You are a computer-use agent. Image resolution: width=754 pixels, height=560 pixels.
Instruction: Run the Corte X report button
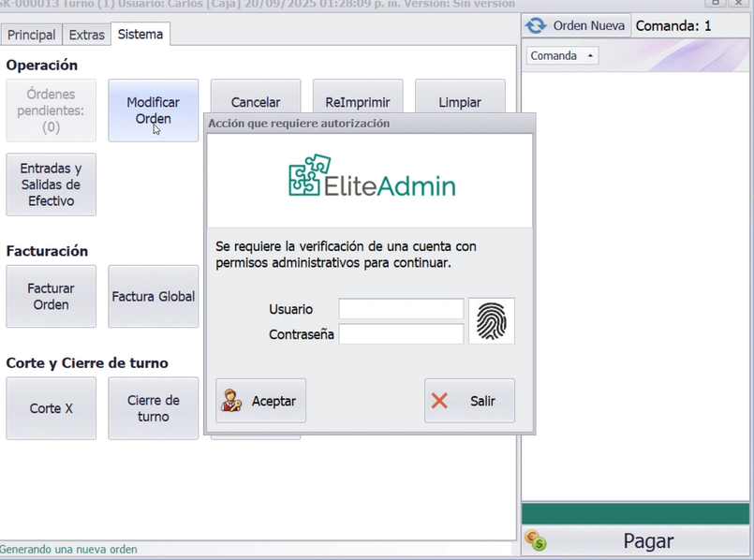click(51, 408)
